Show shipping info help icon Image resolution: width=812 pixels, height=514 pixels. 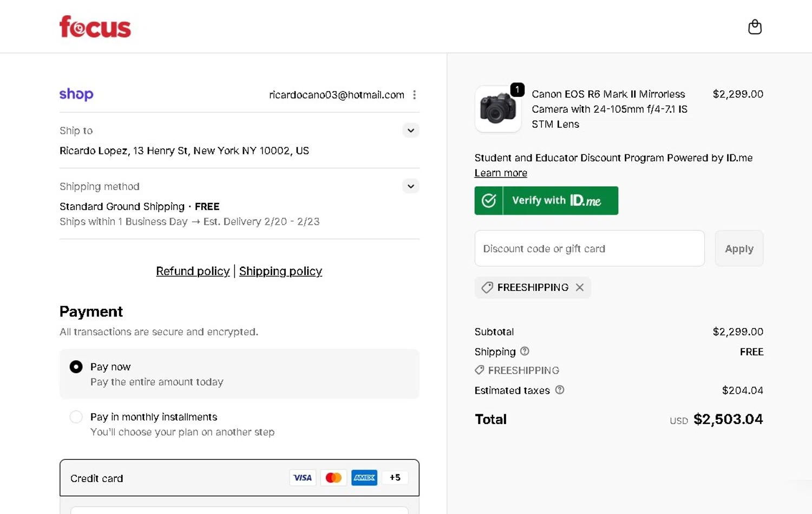click(525, 351)
